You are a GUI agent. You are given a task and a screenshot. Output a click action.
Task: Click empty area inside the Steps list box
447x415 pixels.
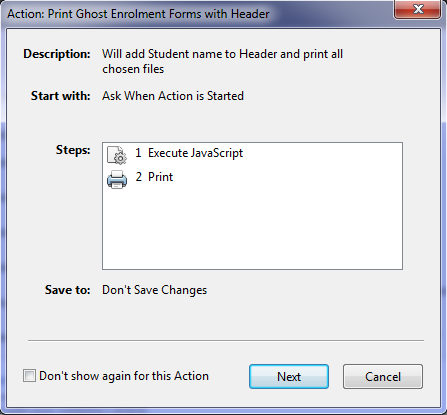(x=252, y=230)
